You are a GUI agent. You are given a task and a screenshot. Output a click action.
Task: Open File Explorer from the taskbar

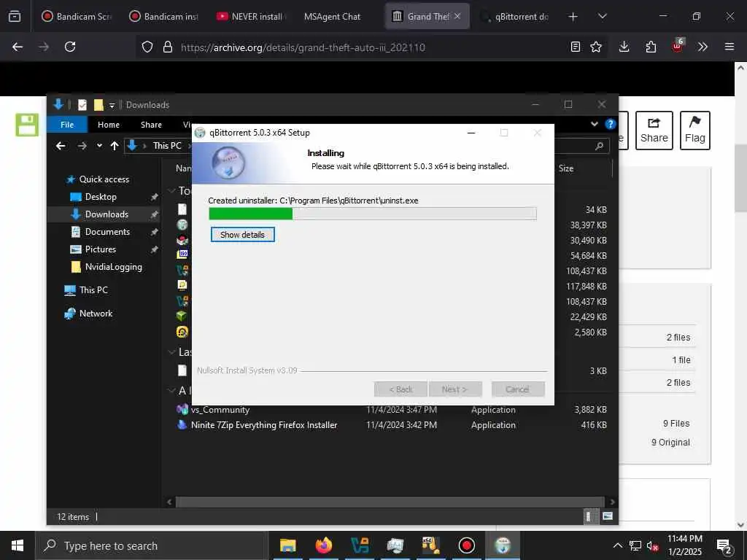pos(287,545)
